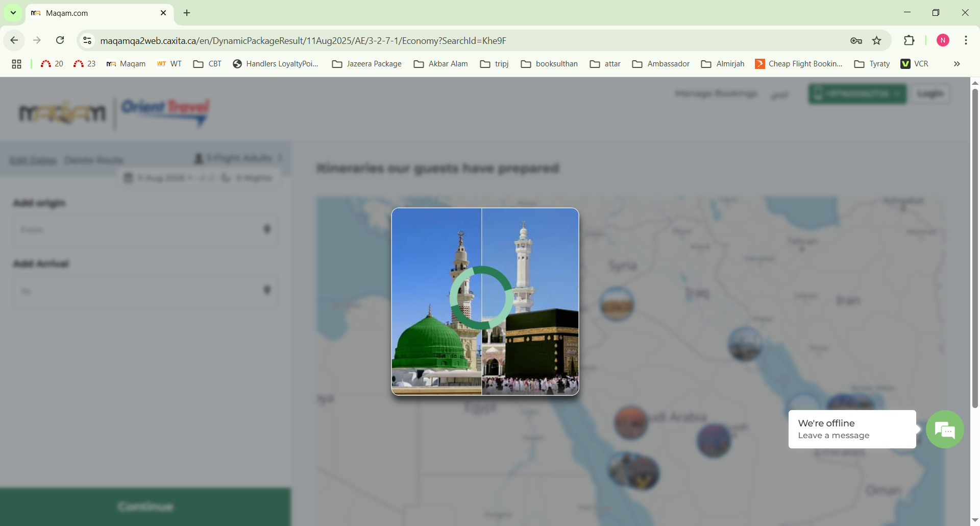Open the Jazeera Package bookmark folder
The height and width of the screenshot is (526, 980).
[366, 64]
